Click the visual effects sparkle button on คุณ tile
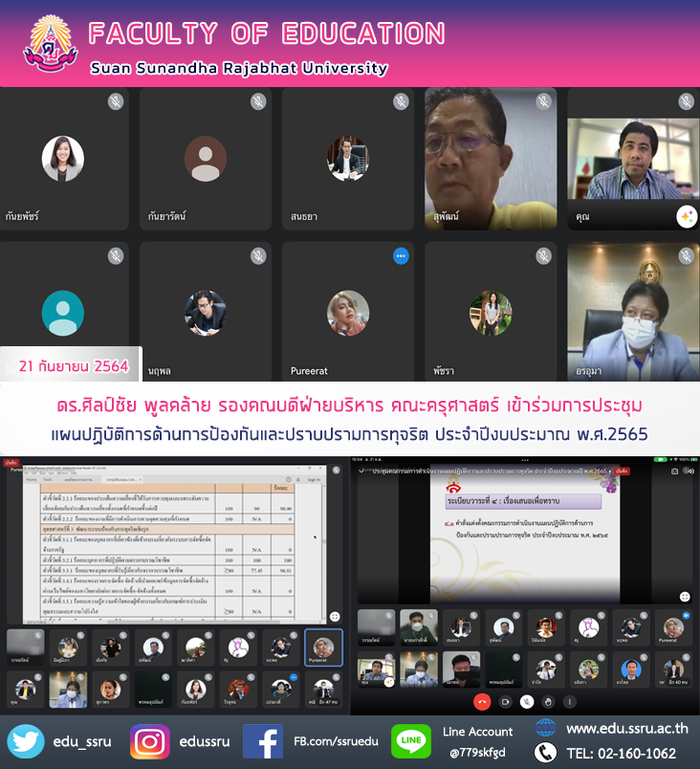The image size is (700, 769). tap(686, 217)
